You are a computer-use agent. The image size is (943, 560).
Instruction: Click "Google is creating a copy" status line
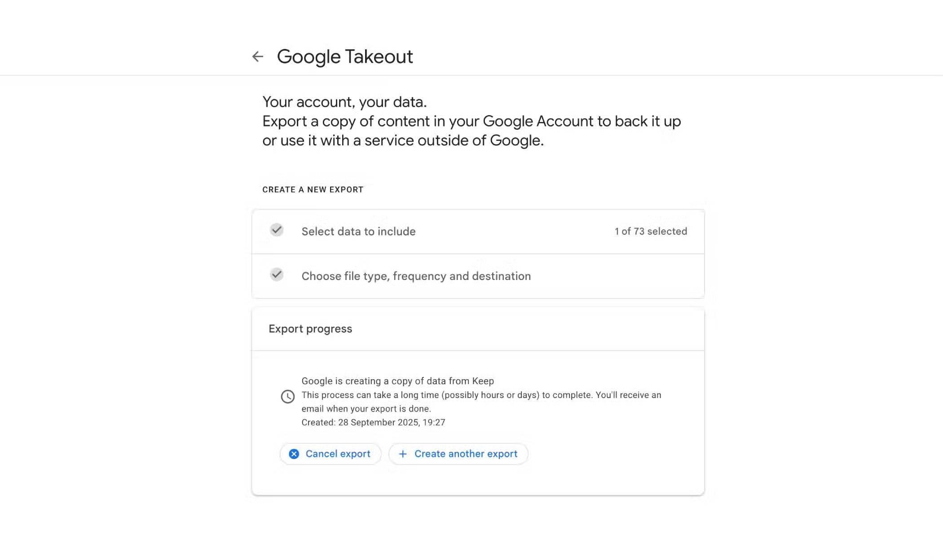(397, 381)
